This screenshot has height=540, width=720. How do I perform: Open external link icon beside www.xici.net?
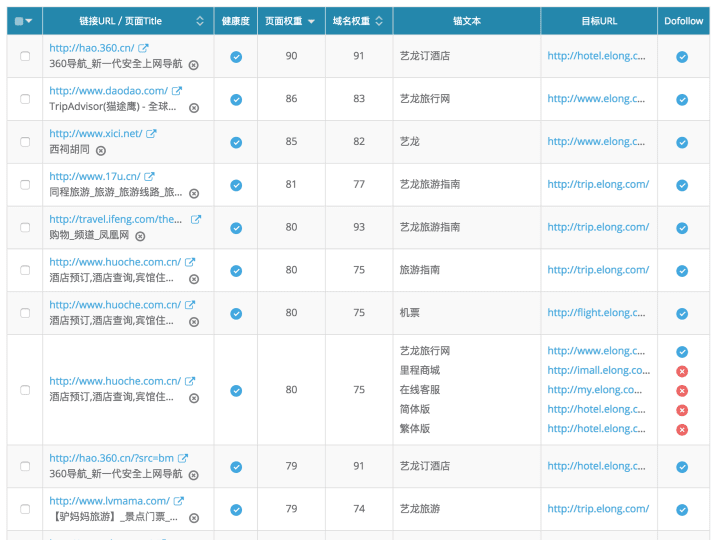click(151, 134)
